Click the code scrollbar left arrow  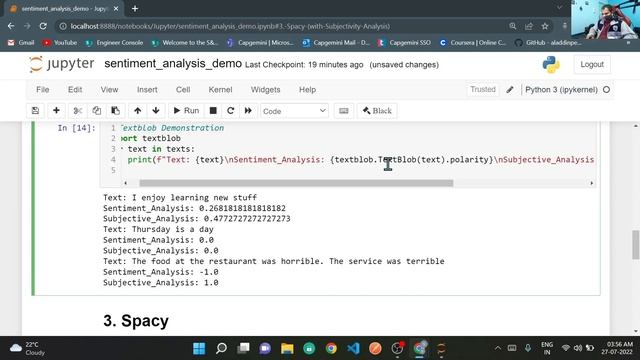tap(126, 183)
